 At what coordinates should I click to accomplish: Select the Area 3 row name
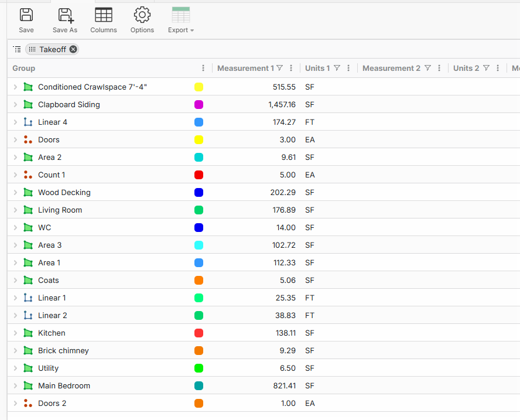(x=50, y=245)
